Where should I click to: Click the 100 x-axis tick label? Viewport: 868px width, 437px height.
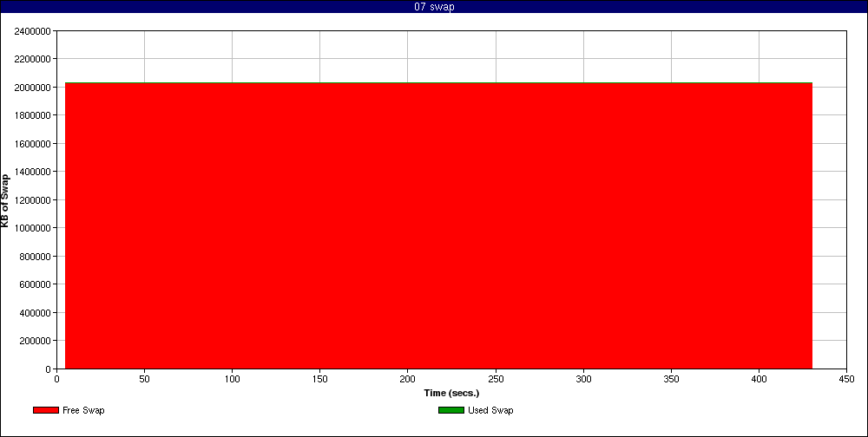click(x=232, y=380)
